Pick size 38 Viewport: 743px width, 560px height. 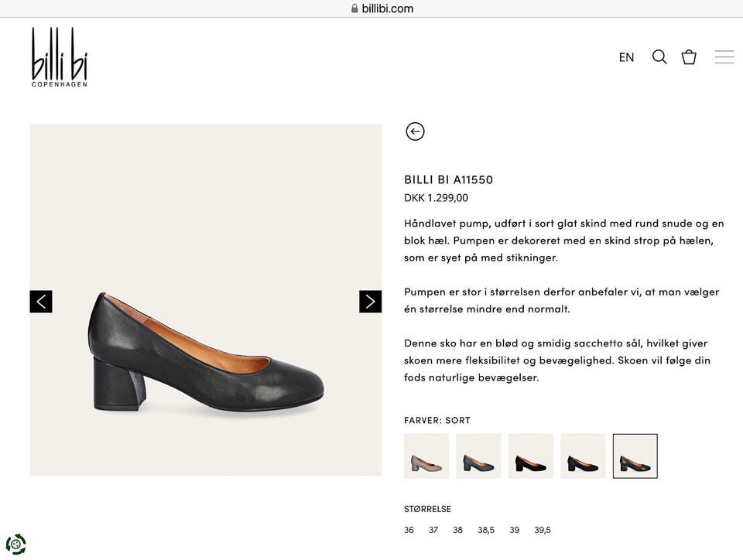[x=457, y=531]
